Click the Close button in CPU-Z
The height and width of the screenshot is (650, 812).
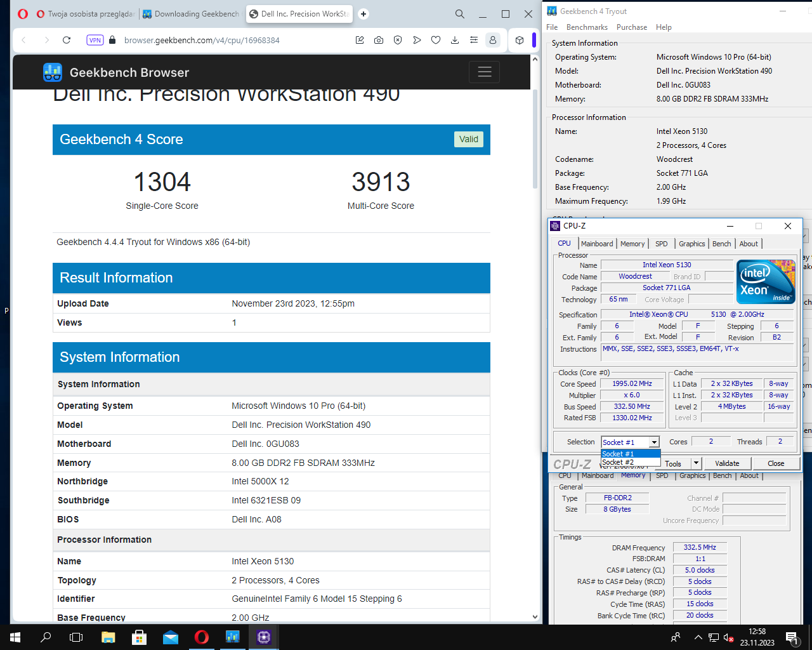tap(776, 463)
